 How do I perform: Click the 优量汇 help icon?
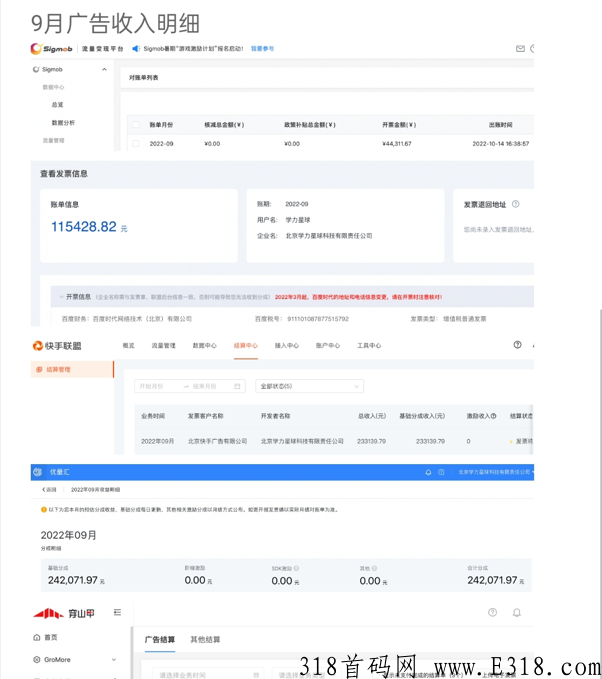(441, 472)
